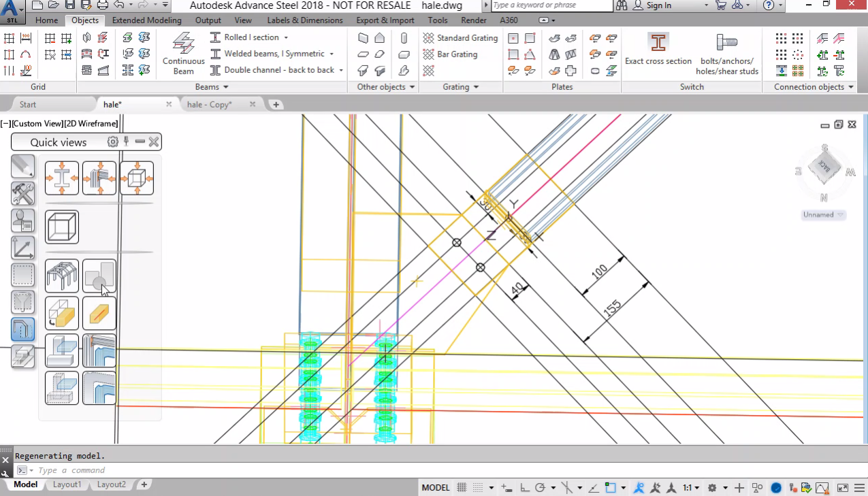Insert a Bar Grating

pyautogui.click(x=450, y=54)
